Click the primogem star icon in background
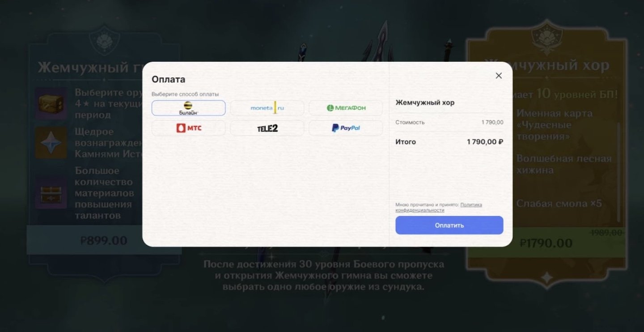Viewport: 644px width, 332px height. click(x=51, y=142)
